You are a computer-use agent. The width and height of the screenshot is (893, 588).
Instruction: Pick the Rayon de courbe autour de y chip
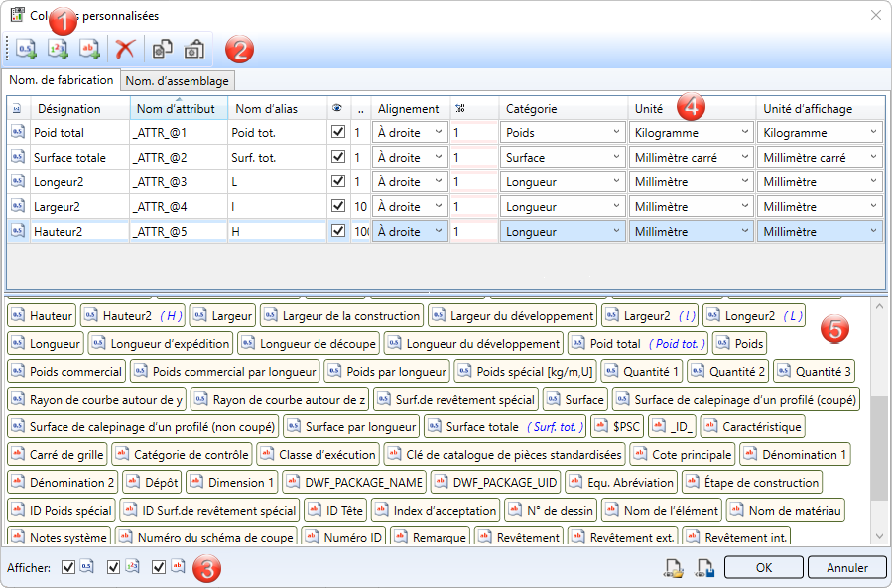point(97,400)
